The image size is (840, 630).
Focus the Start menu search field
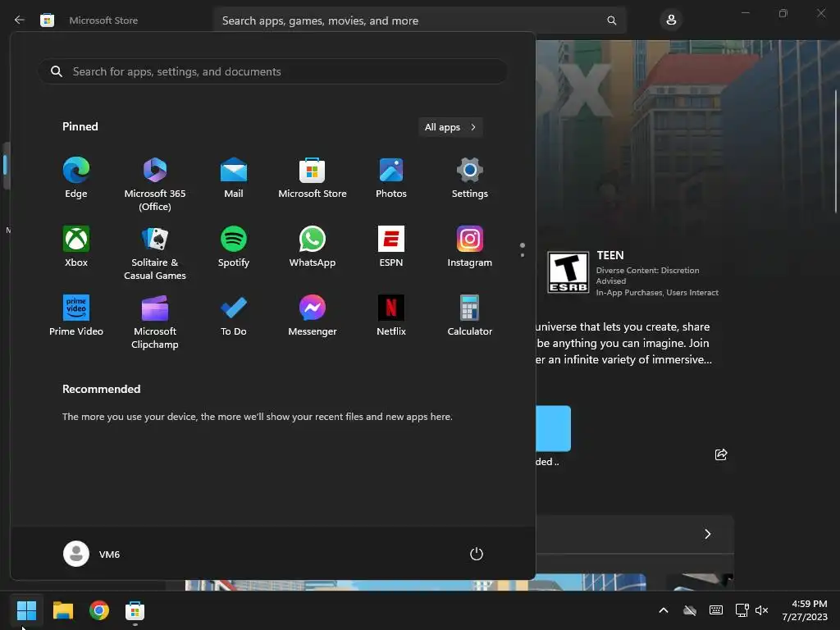[272, 71]
